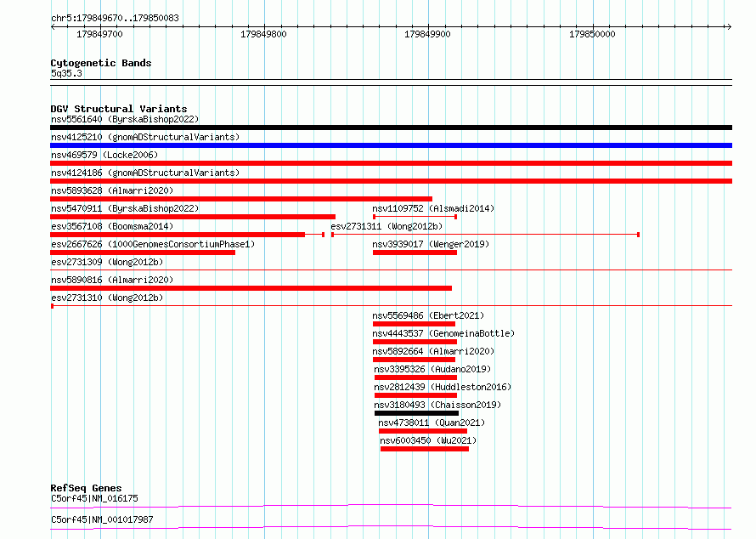The width and height of the screenshot is (756, 539).
Task: Open the nsv2812439 (Huddleston2016) label
Action: (x=443, y=387)
